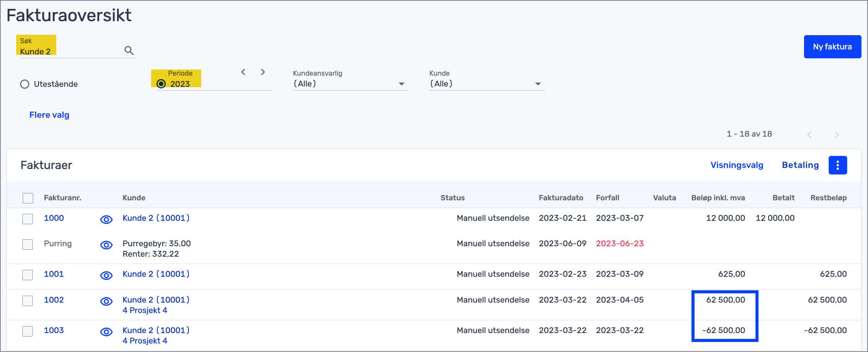The image size is (868, 352).
Task: Click the Ny faktura button
Action: (833, 47)
